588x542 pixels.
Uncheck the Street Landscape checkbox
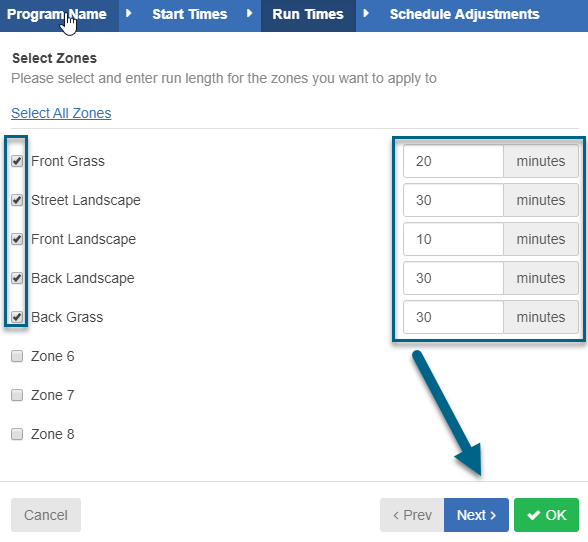point(17,200)
